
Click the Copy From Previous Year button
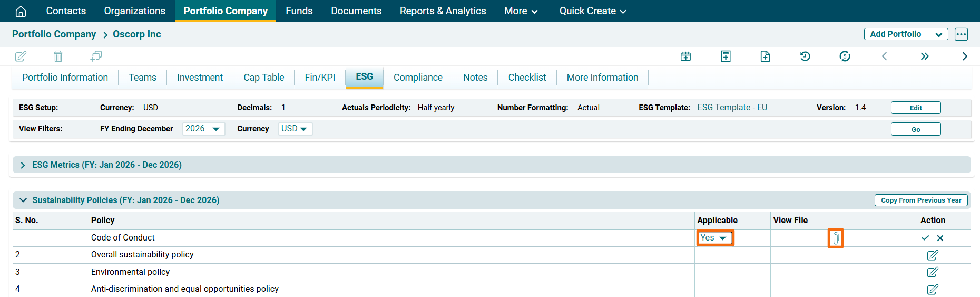920,200
